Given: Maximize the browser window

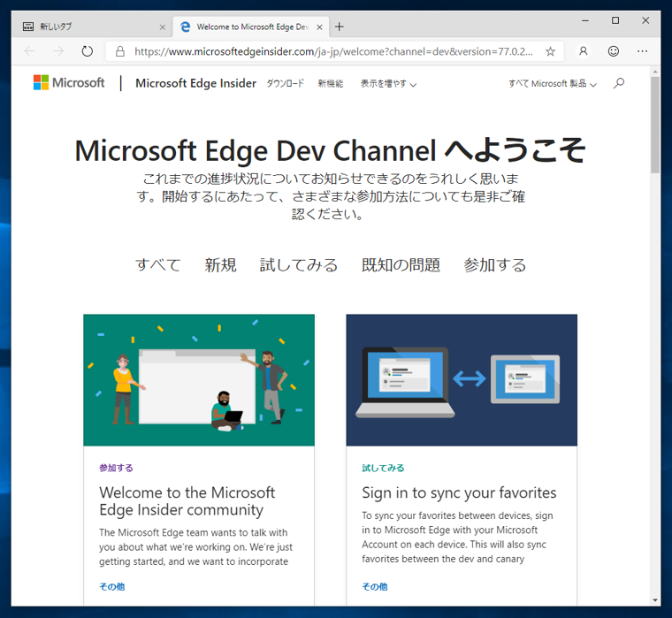Looking at the screenshot, I should pos(615,20).
